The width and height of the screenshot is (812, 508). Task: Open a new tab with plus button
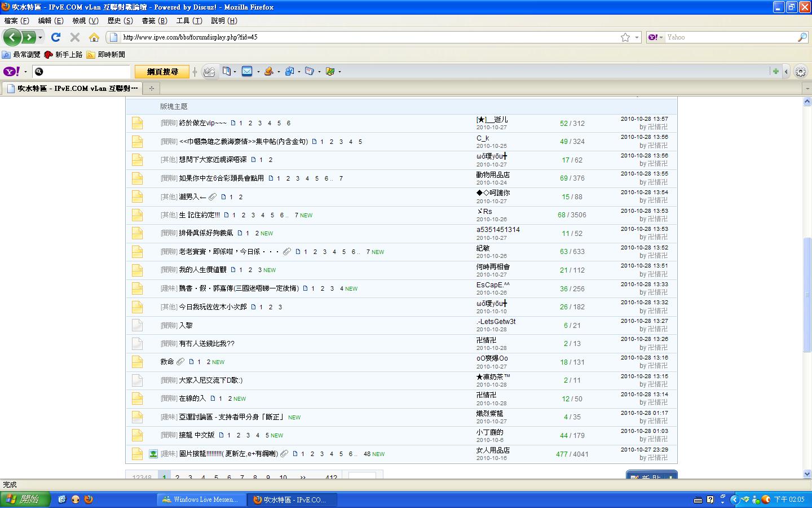[x=151, y=88]
